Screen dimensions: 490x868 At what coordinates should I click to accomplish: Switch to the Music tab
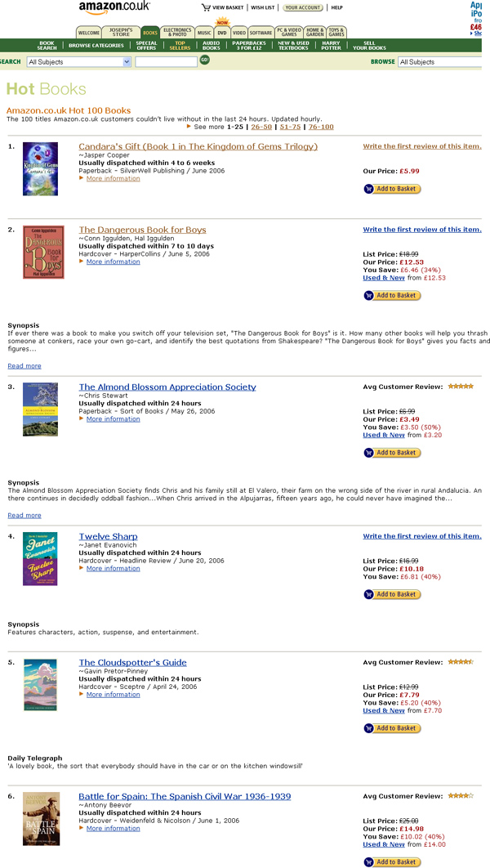204,34
